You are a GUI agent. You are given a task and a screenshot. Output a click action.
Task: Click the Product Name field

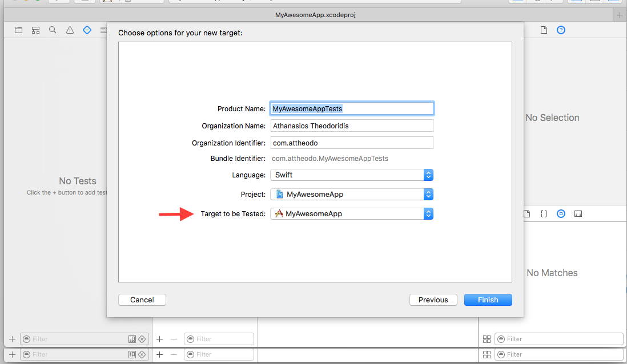[x=352, y=108]
